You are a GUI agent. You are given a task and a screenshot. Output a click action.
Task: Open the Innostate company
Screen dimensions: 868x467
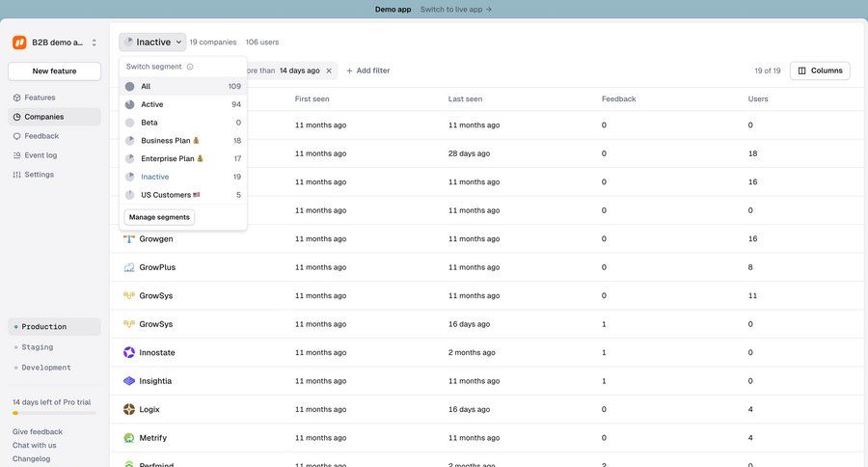click(x=156, y=353)
